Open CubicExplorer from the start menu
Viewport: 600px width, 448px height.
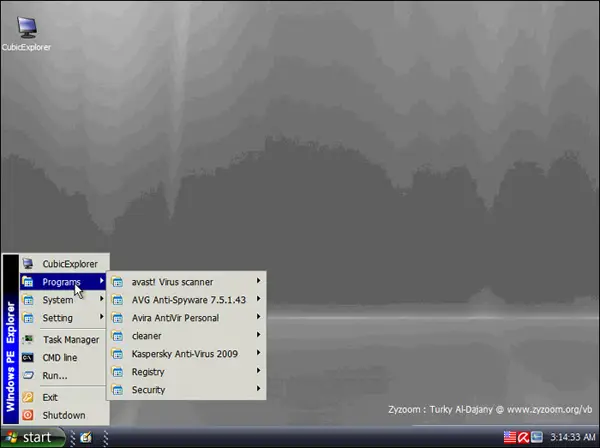click(63, 264)
